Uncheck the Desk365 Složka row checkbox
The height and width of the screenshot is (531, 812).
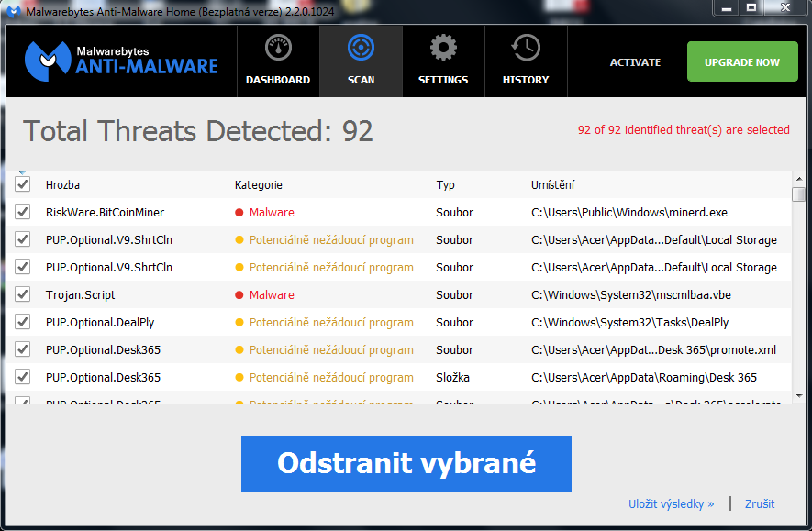[x=22, y=376]
